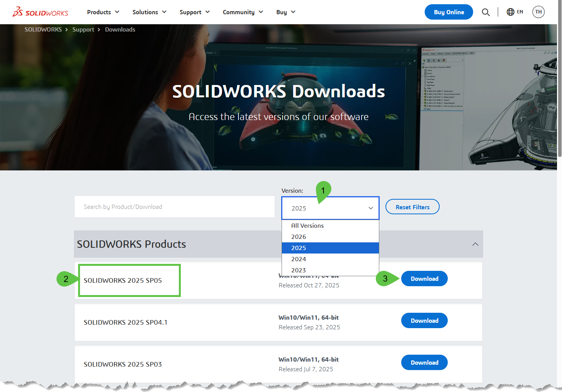The image size is (562, 392).
Task: Click the SOLIDWORKS logo
Action: (40, 12)
